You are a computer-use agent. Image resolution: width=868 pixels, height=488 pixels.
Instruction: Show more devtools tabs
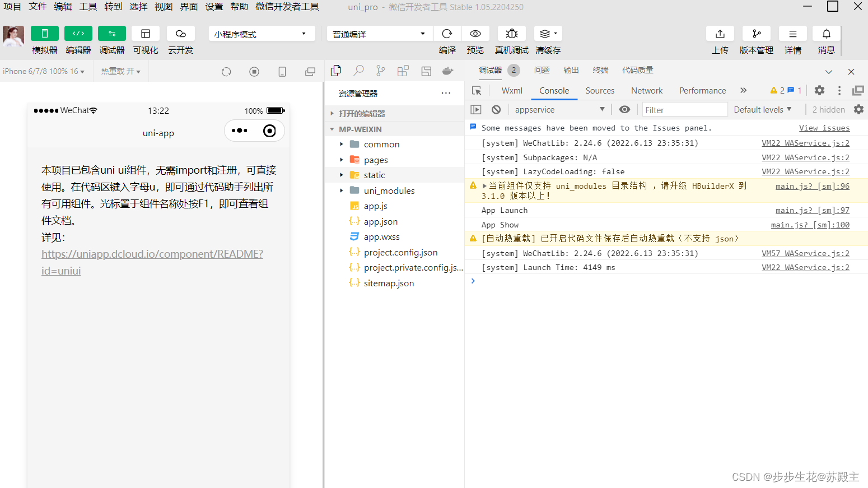743,90
